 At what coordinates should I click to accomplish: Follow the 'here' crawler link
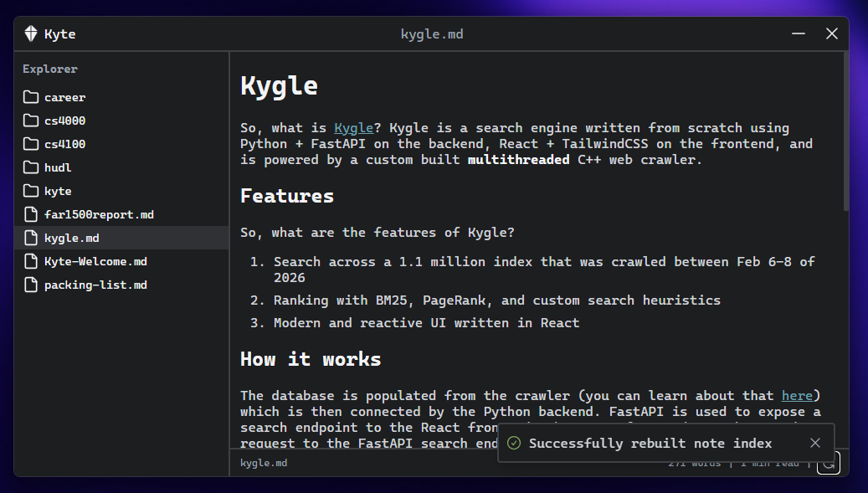point(797,396)
